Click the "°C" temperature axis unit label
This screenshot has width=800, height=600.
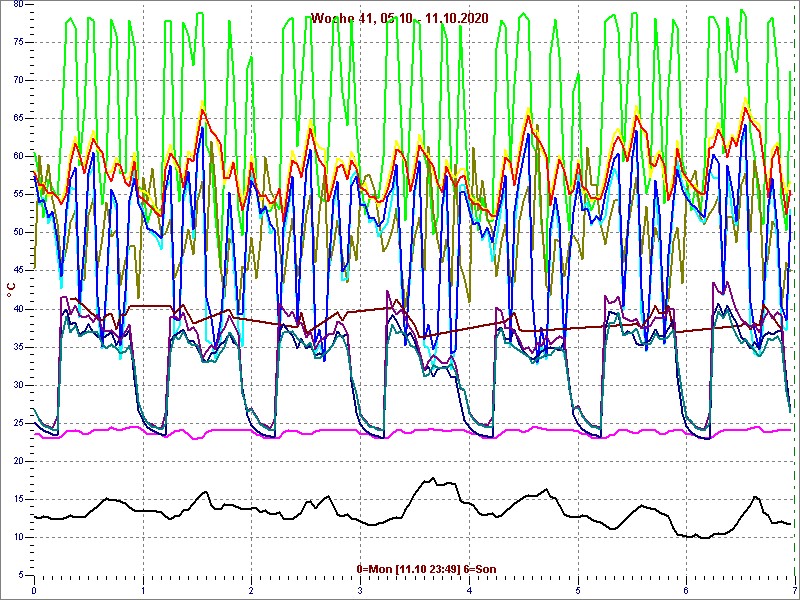(x=11, y=291)
